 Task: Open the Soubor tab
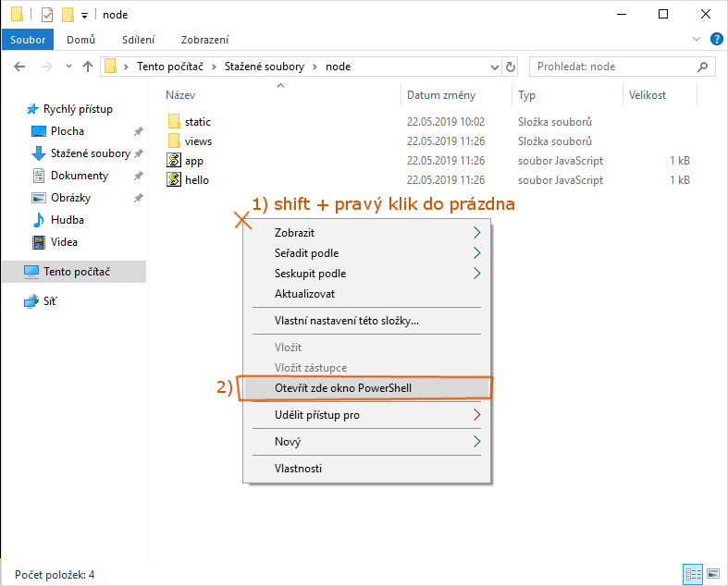[28, 40]
